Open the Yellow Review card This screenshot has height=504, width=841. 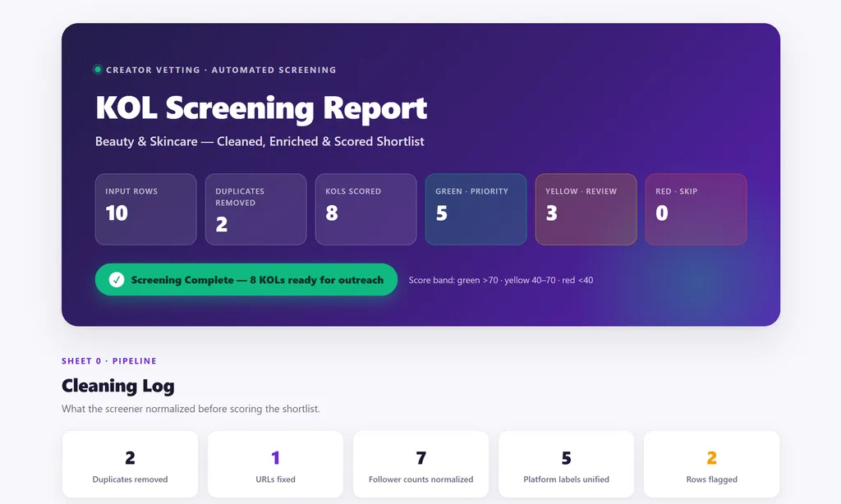tap(586, 209)
